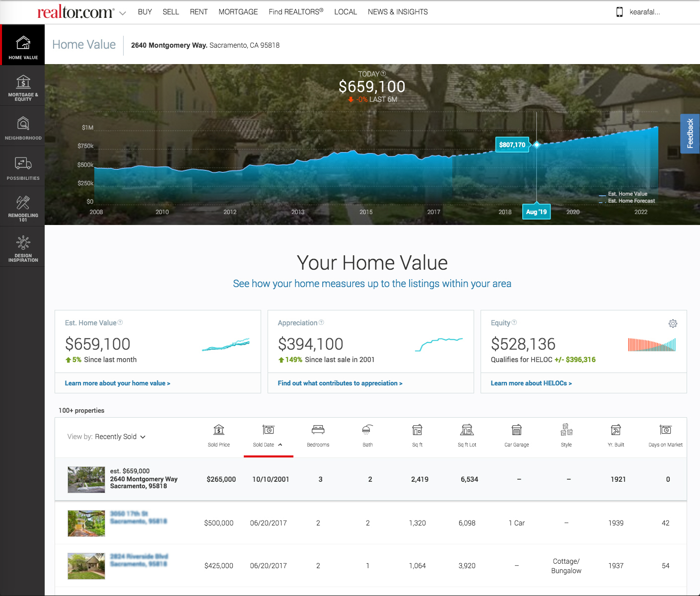The height and width of the screenshot is (596, 700).
Task: Open the Recently Sold view selector
Action: click(120, 437)
